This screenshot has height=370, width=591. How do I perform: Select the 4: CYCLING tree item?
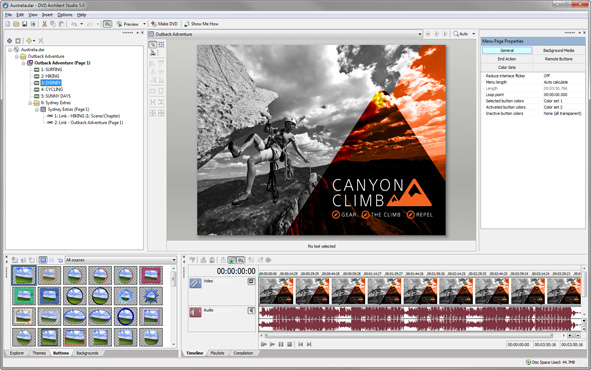52,89
